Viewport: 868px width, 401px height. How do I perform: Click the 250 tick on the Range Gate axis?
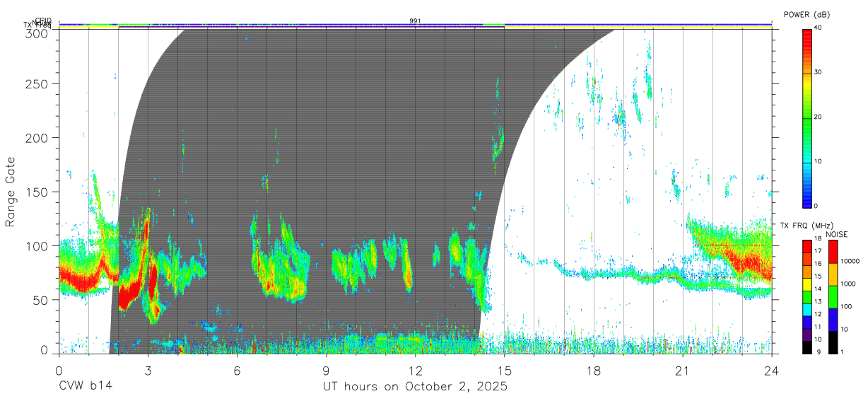[36, 83]
